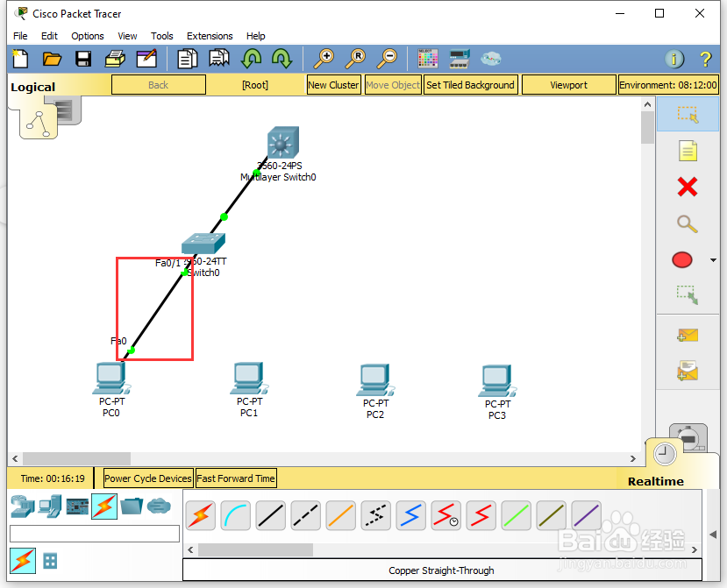Select the Resize Shape tool
Image resolution: width=727 pixels, height=588 pixels.
[x=688, y=295]
